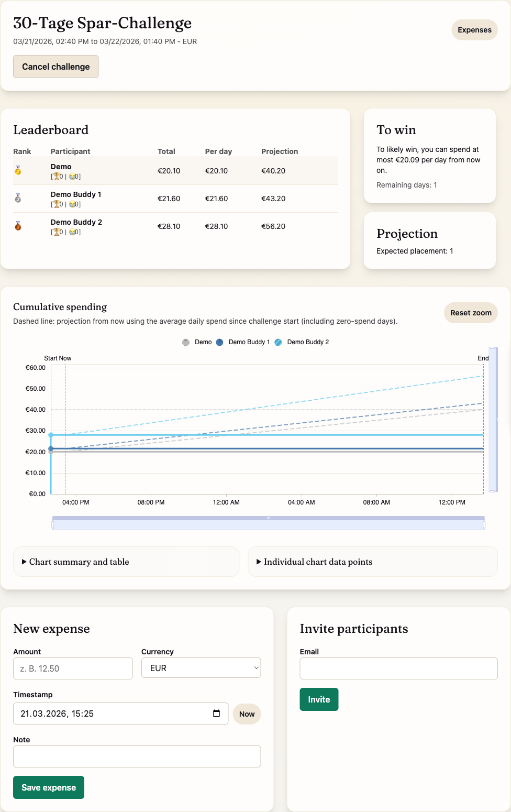Viewport: 511px width, 812px height.
Task: Open the Expenses tab
Action: tap(474, 30)
